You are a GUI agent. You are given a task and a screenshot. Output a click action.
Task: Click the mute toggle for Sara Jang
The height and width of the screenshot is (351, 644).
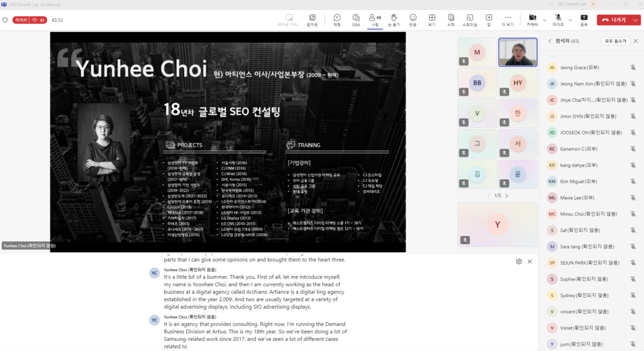(x=633, y=247)
